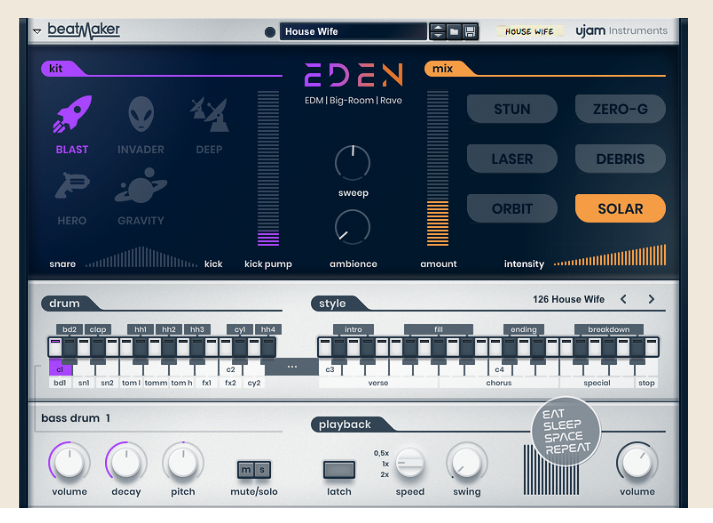Click the 126 House Wife style name
Screen dimensions: 713x523
[568, 299]
